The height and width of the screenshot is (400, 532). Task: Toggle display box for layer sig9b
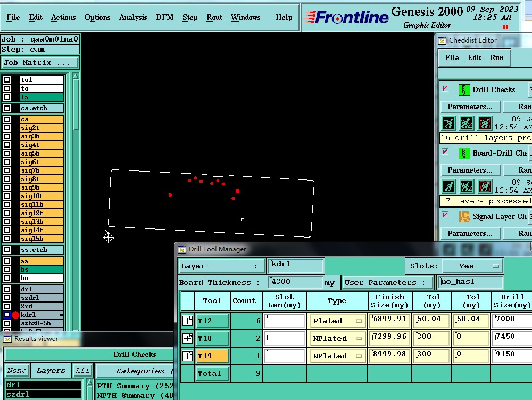point(7,187)
